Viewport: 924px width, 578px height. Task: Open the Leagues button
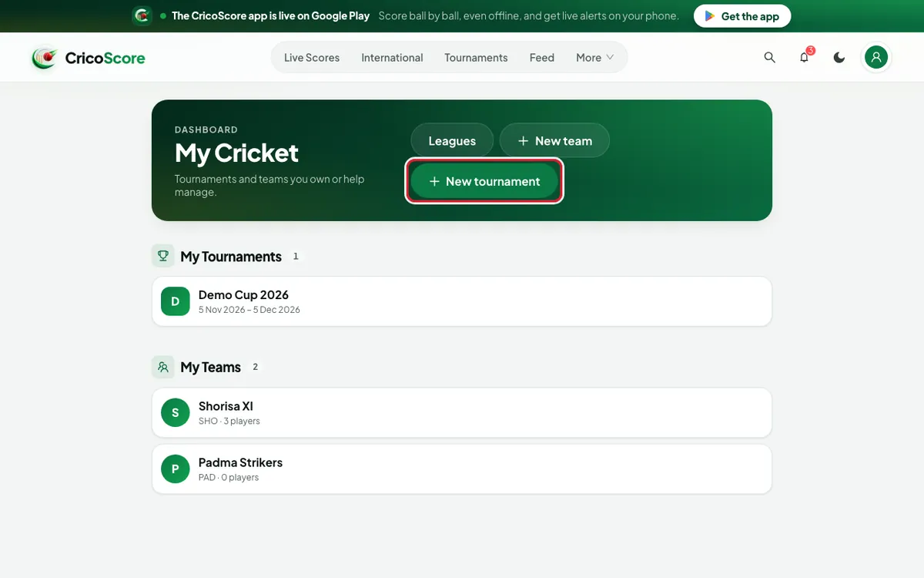click(452, 141)
